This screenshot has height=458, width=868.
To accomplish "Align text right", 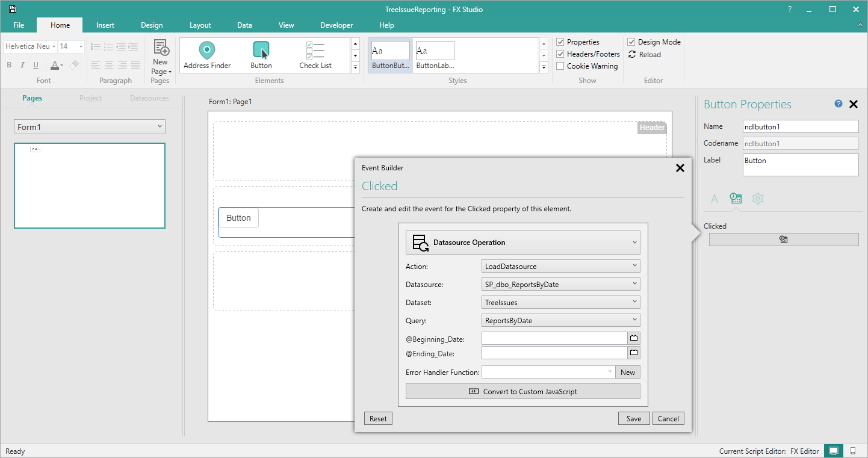I will 122,65.
